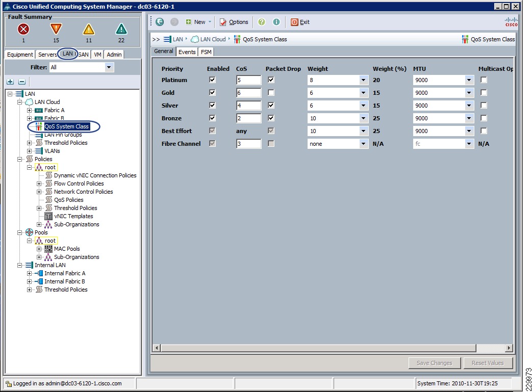Toggle Silver Enabled checkbox
The height and width of the screenshot is (392, 532).
point(212,106)
